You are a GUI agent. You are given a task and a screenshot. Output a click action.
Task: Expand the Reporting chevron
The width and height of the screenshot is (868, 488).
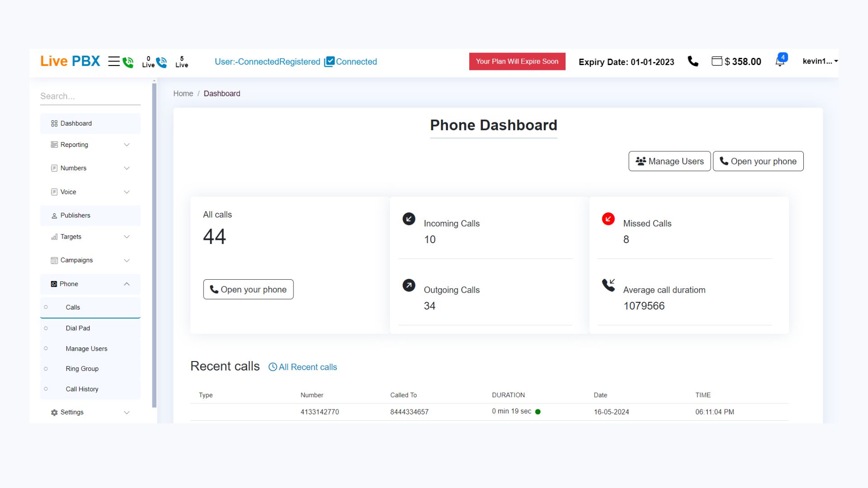127,145
